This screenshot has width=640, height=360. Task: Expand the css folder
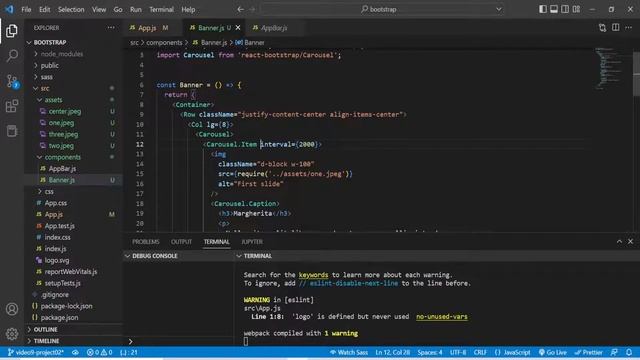click(73, 191)
